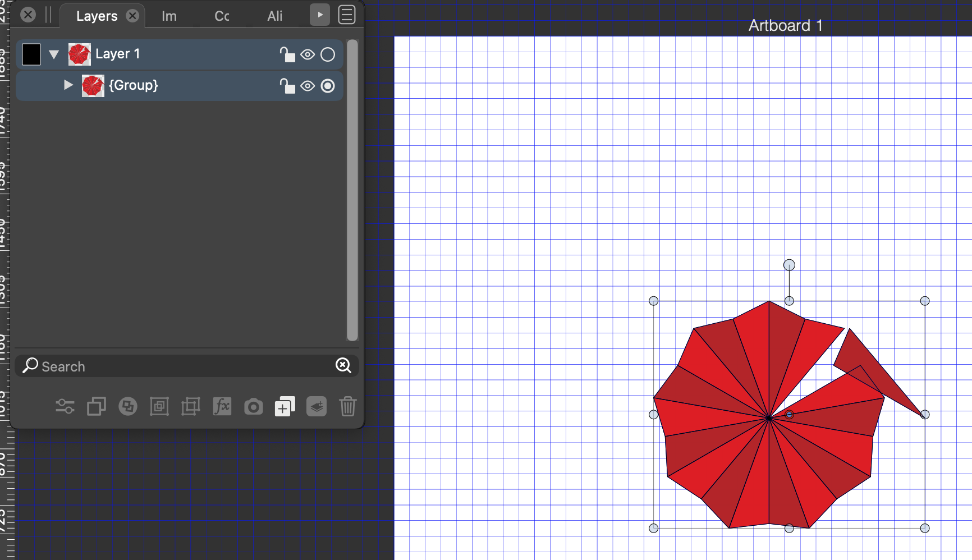
Task: Toggle visibility of the {Group} item
Action: click(x=308, y=86)
